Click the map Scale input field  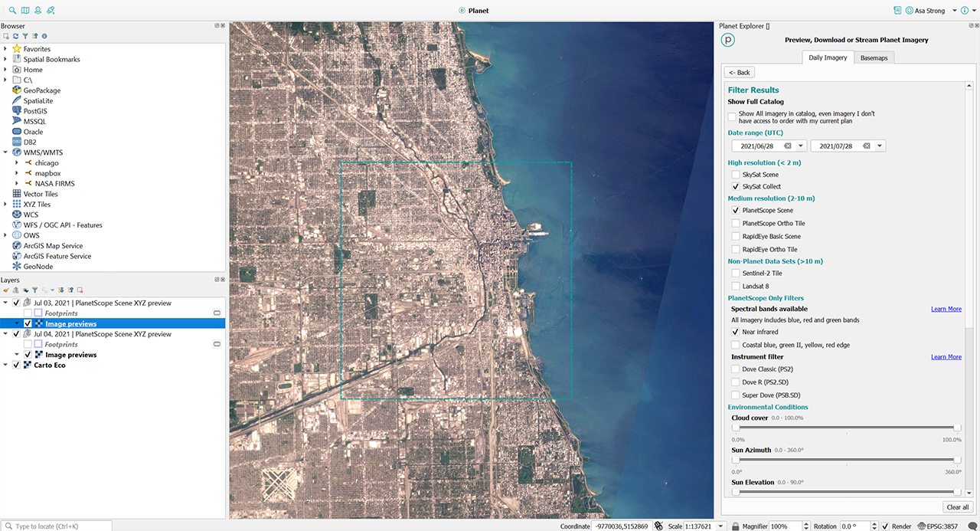[x=703, y=526]
